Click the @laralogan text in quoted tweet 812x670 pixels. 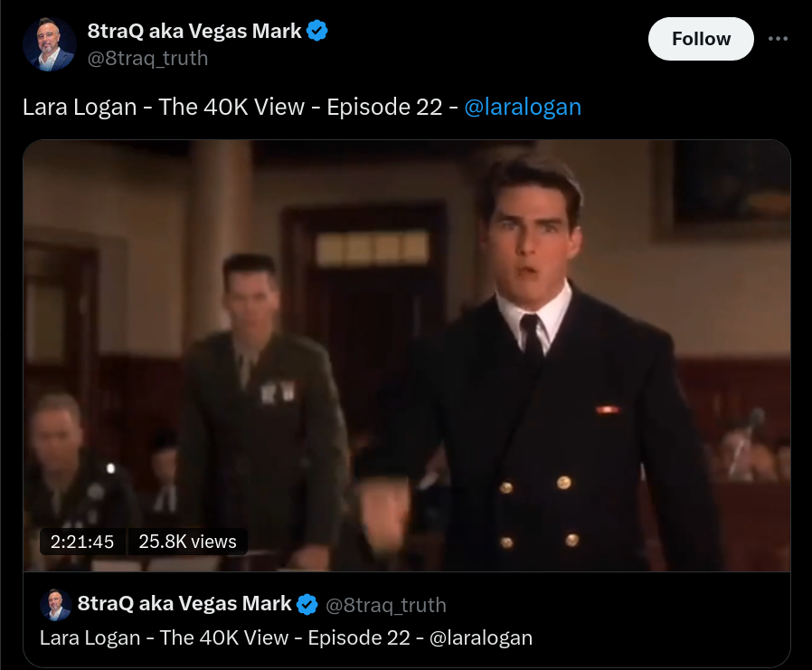pos(481,637)
